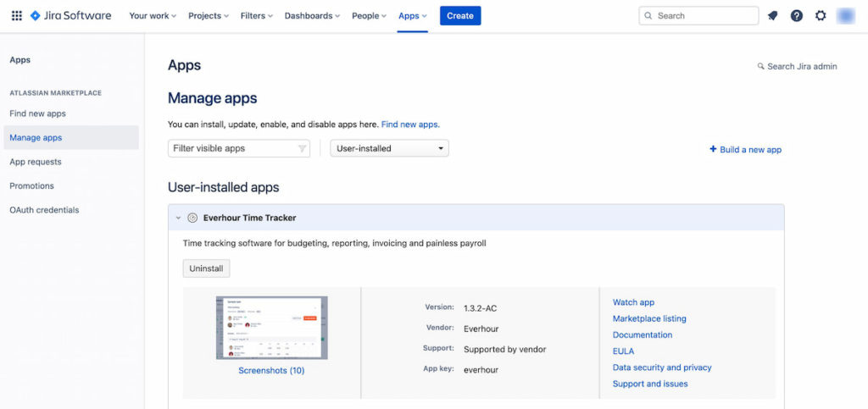Image resolution: width=868 pixels, height=409 pixels.
Task: Open the Screenshots (10) link
Action: [x=271, y=370]
